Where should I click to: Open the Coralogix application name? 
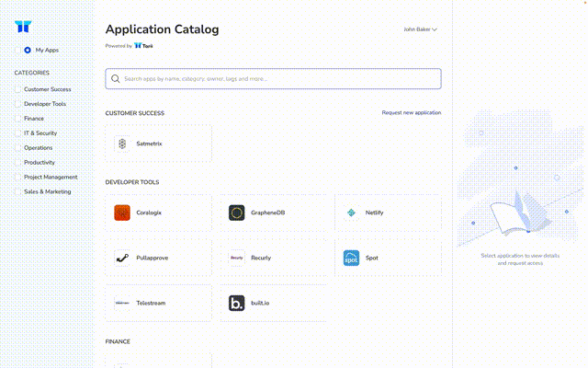149,213
